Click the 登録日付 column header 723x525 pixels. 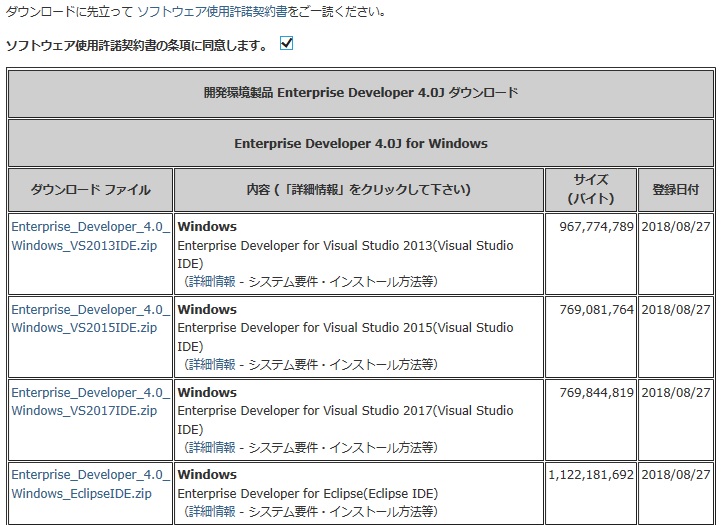[676, 190]
